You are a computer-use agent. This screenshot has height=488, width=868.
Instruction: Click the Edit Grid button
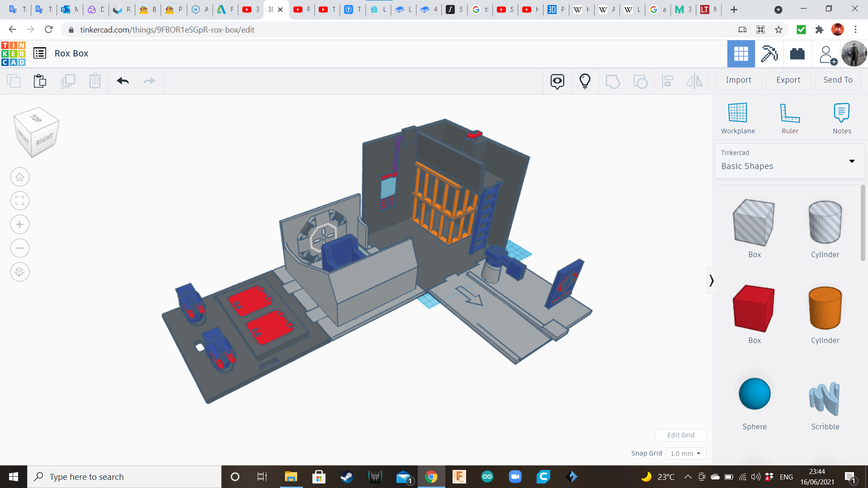click(680, 435)
